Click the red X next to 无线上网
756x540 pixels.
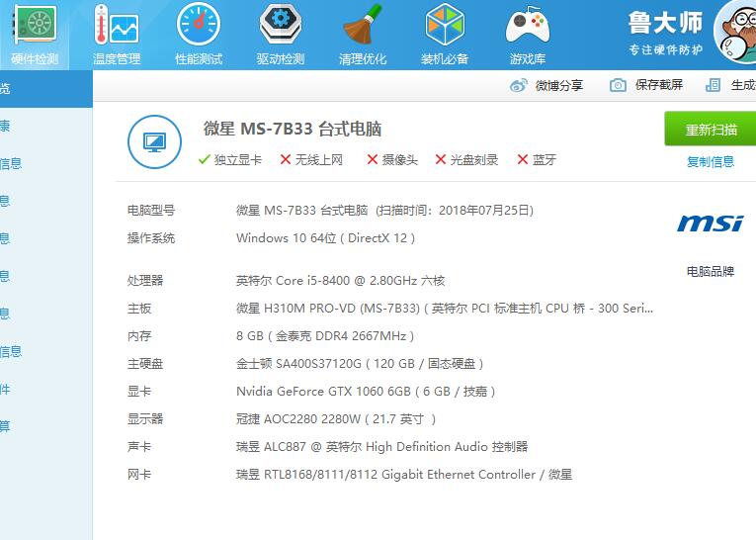coord(286,159)
